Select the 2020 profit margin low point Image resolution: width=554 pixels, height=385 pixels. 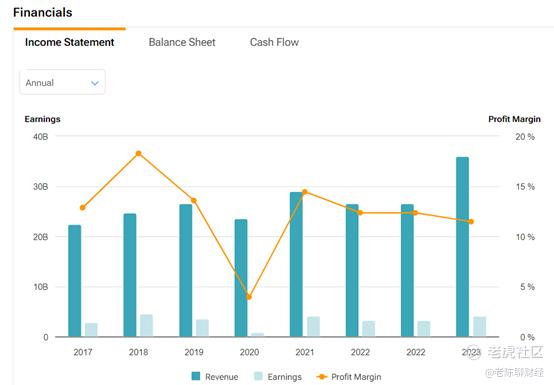(249, 297)
